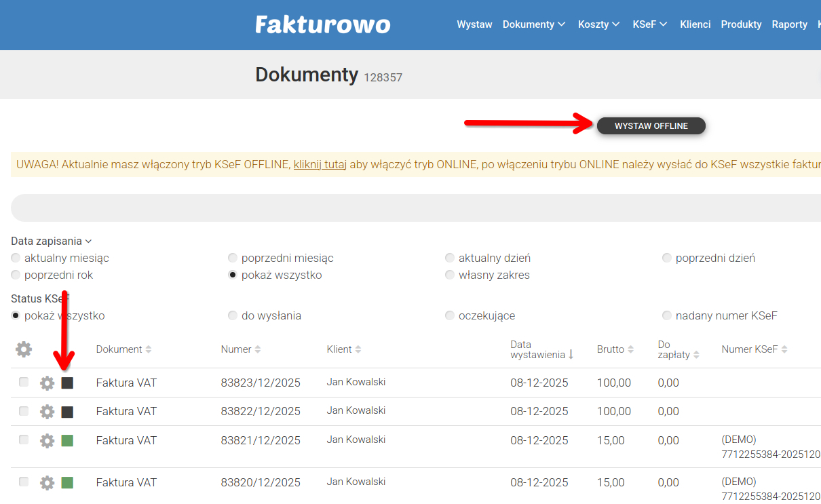821x504 pixels.
Task: Sort documents by Numer column arrows
Action: coord(258,349)
